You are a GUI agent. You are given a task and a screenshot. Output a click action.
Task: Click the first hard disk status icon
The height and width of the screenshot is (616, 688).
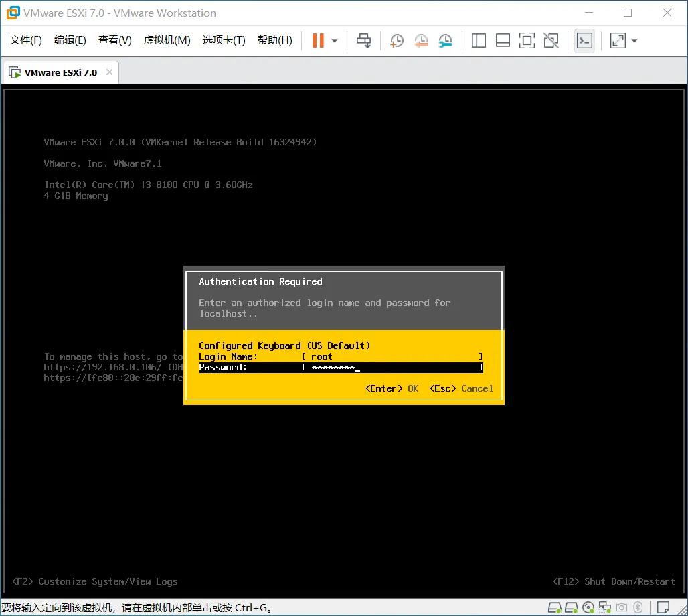click(x=555, y=608)
